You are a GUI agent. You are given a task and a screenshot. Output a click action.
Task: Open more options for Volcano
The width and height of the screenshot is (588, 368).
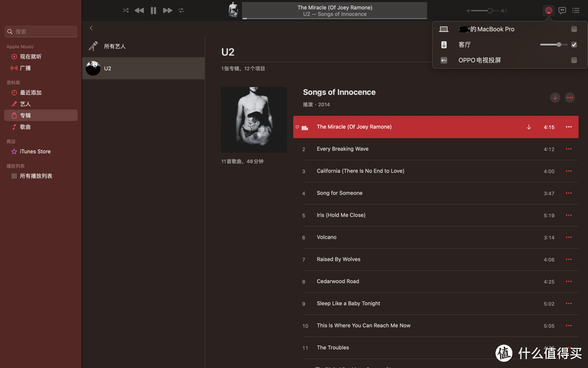[568, 237]
